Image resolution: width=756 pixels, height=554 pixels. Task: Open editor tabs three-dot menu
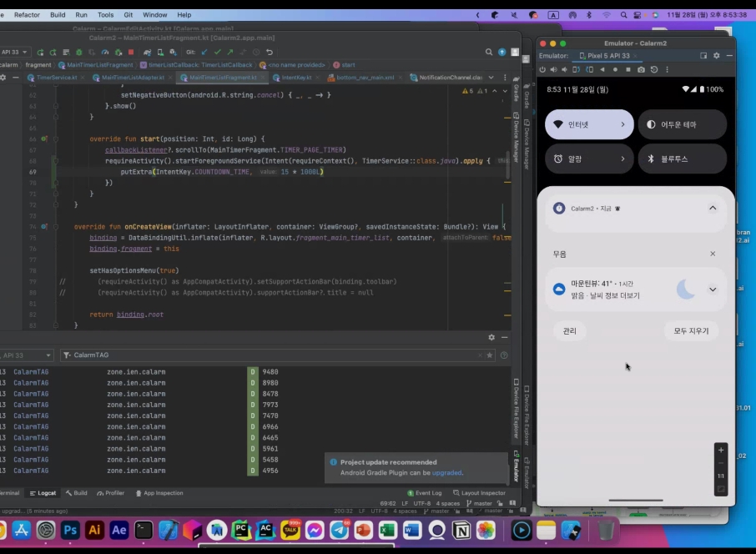tap(505, 78)
